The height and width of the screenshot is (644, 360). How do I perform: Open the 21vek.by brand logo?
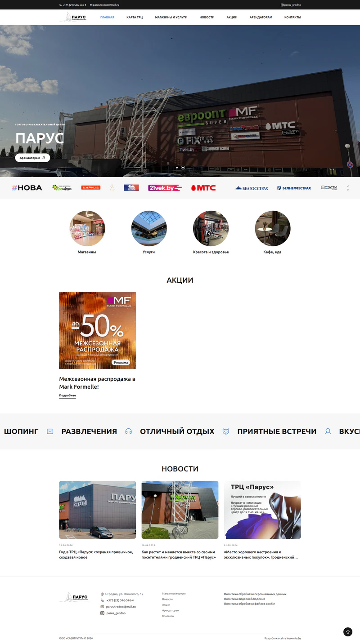tap(165, 188)
